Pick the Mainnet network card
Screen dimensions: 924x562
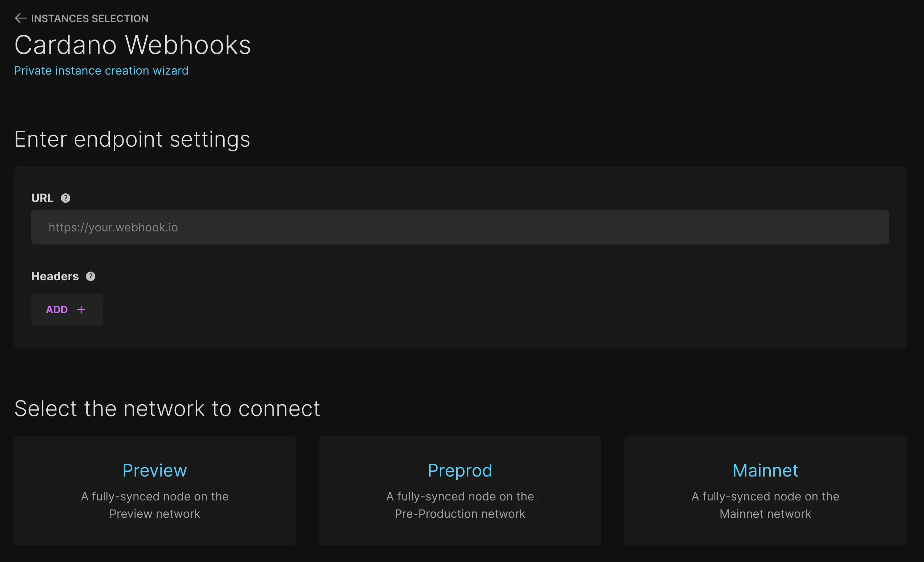click(x=765, y=490)
